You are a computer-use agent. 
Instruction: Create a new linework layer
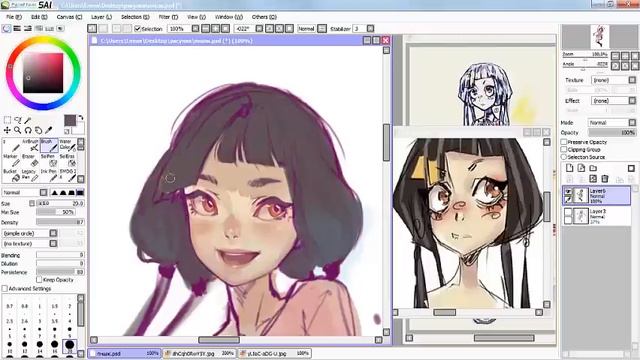(x=581, y=168)
